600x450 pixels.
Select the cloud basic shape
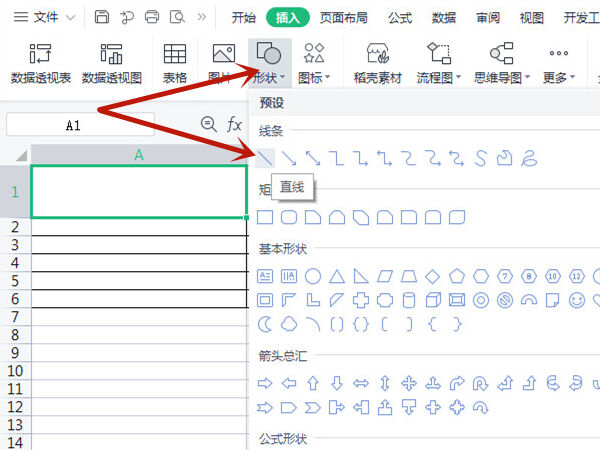pyautogui.click(x=289, y=324)
